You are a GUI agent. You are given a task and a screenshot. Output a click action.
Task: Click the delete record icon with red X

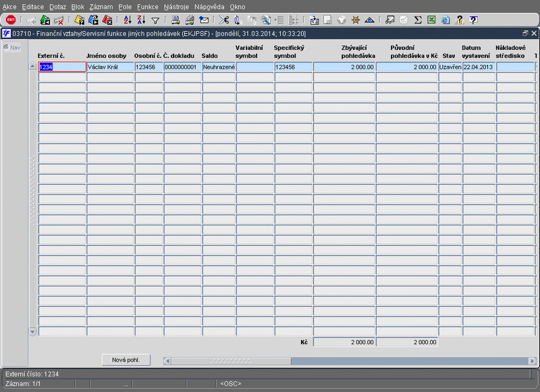click(x=59, y=20)
